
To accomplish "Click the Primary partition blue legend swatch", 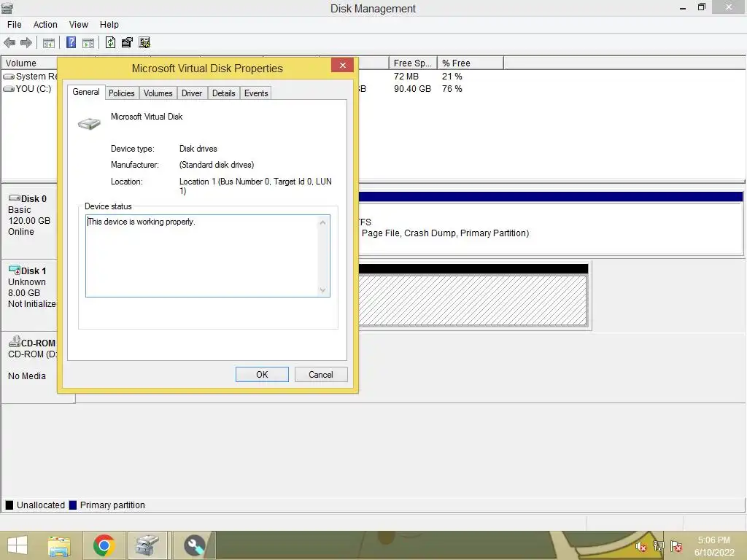I will tap(73, 505).
